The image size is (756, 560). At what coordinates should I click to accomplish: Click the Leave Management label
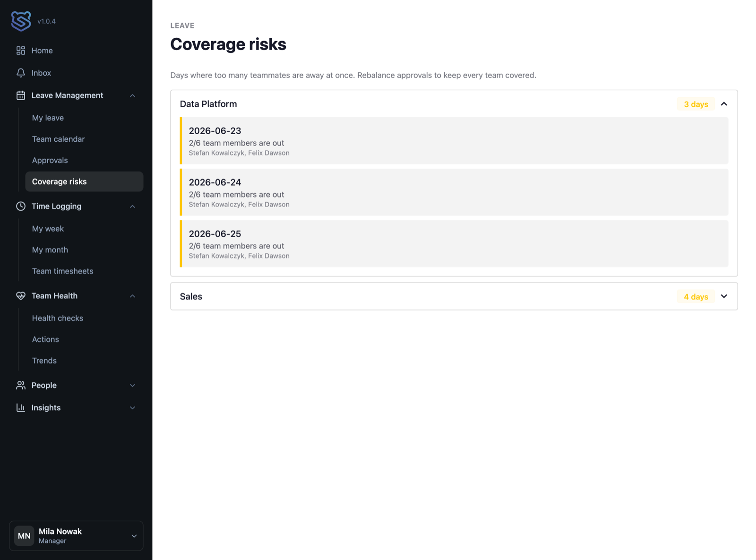coord(67,95)
